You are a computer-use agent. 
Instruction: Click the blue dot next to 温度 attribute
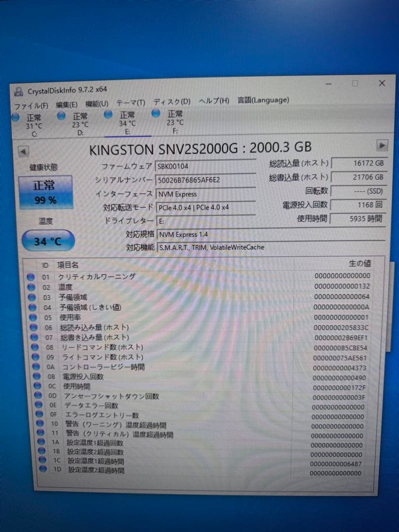pyautogui.click(x=33, y=287)
